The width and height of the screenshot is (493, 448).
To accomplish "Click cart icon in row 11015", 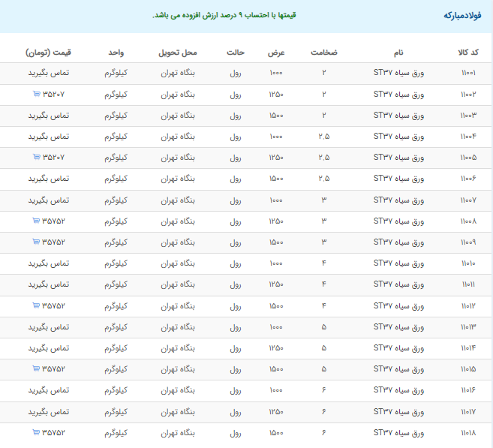I will pyautogui.click(x=37, y=369).
